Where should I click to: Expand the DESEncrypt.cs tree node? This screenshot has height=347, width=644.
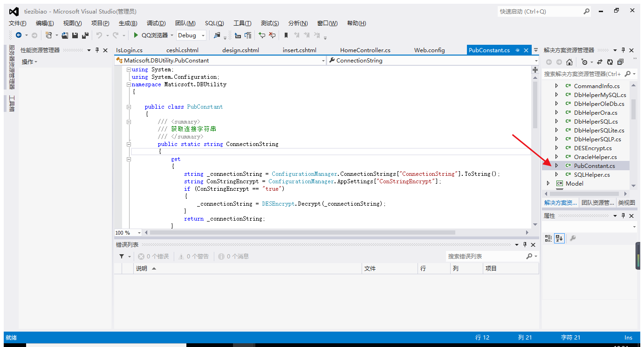pos(556,148)
